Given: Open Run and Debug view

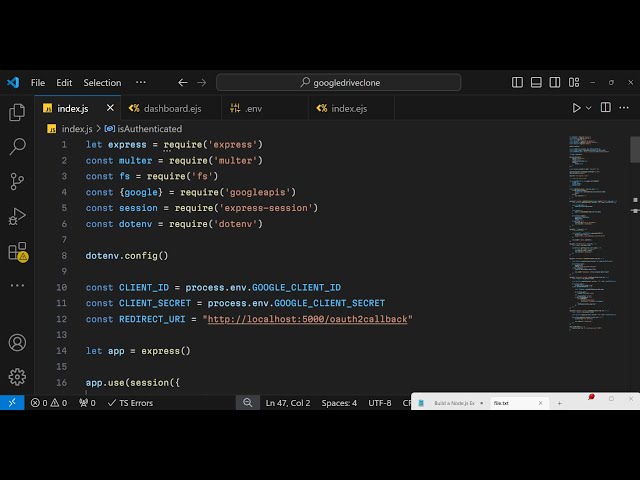Looking at the screenshot, I should tap(17, 215).
